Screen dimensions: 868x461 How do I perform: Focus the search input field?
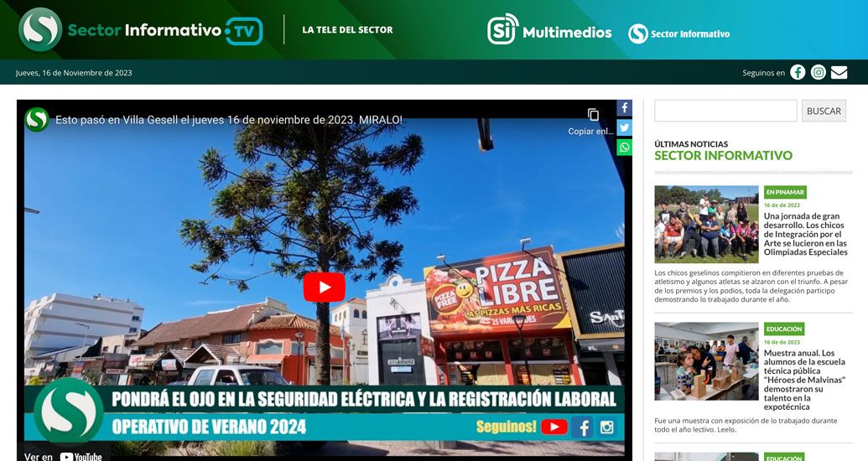click(725, 111)
